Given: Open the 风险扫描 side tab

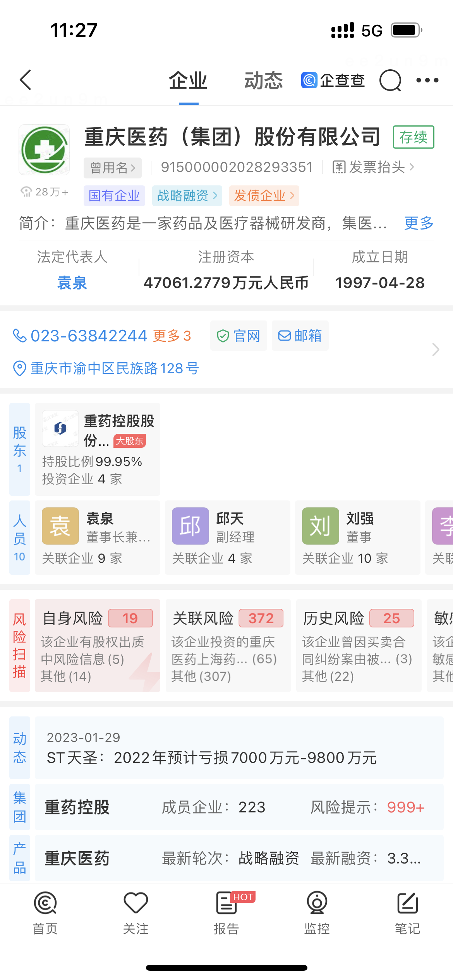Looking at the screenshot, I should pos(20,646).
